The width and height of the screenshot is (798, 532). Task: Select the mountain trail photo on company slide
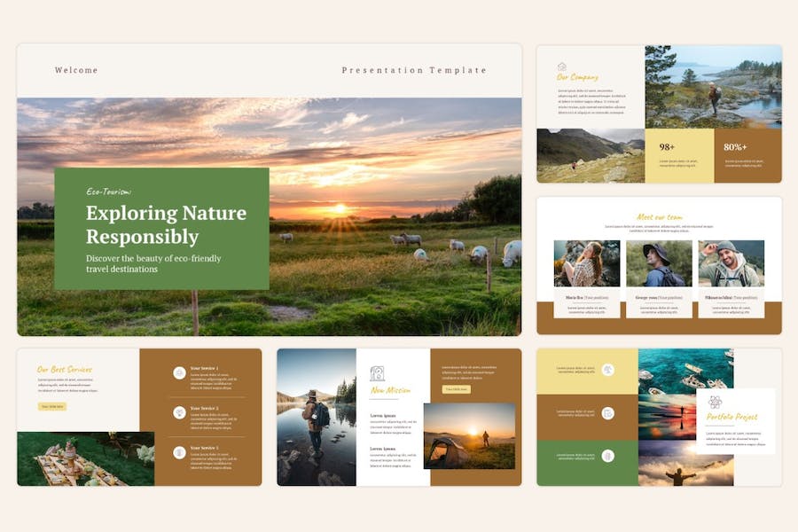[591, 155]
